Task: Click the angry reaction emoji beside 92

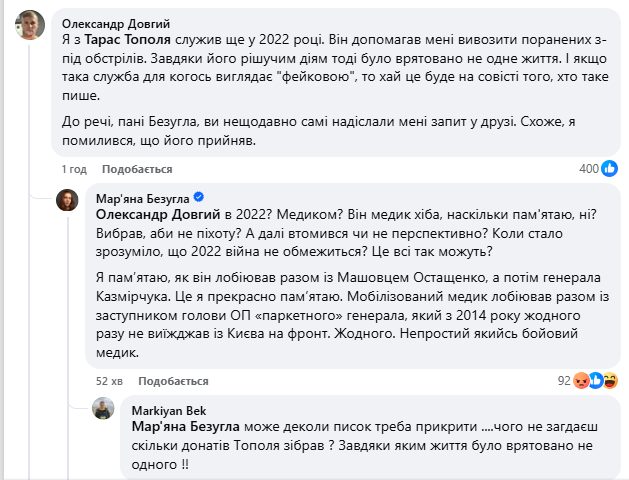Action: [580, 380]
